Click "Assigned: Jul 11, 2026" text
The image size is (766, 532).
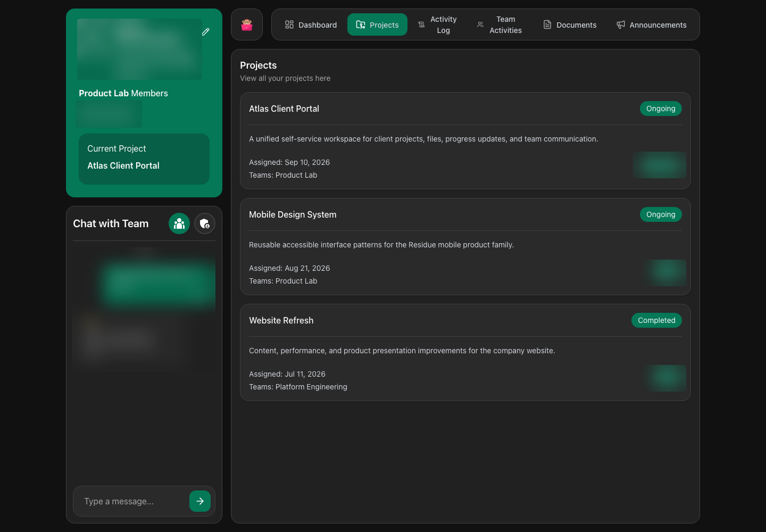pyautogui.click(x=287, y=374)
